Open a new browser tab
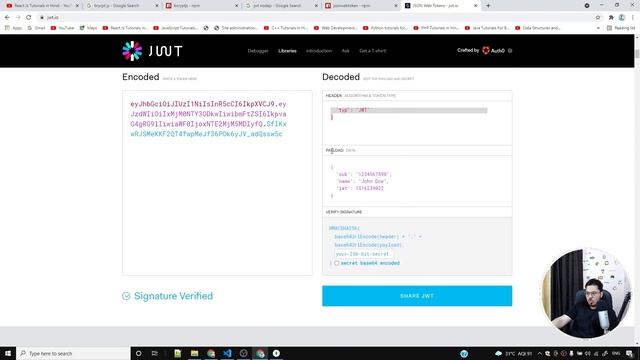This screenshot has height=360, width=640. click(x=488, y=6)
